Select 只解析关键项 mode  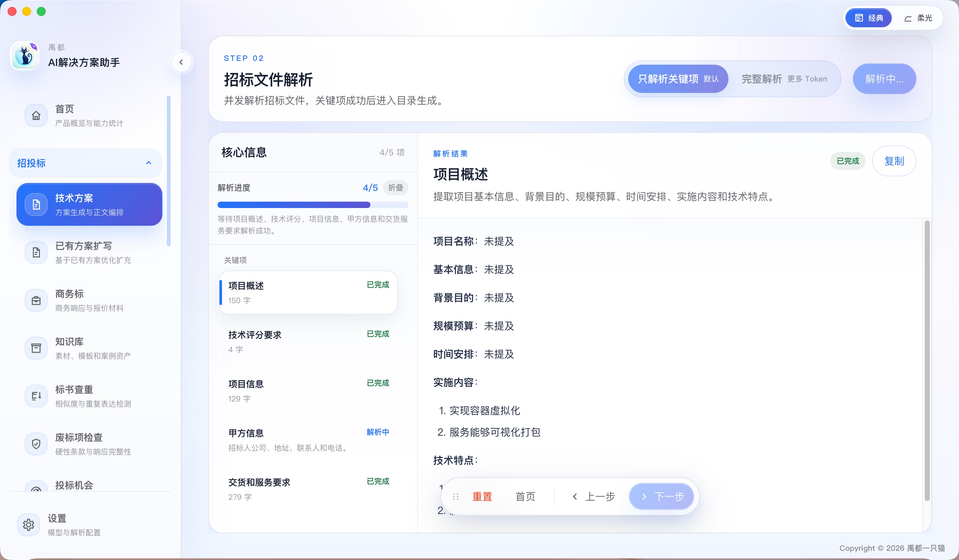tap(678, 79)
